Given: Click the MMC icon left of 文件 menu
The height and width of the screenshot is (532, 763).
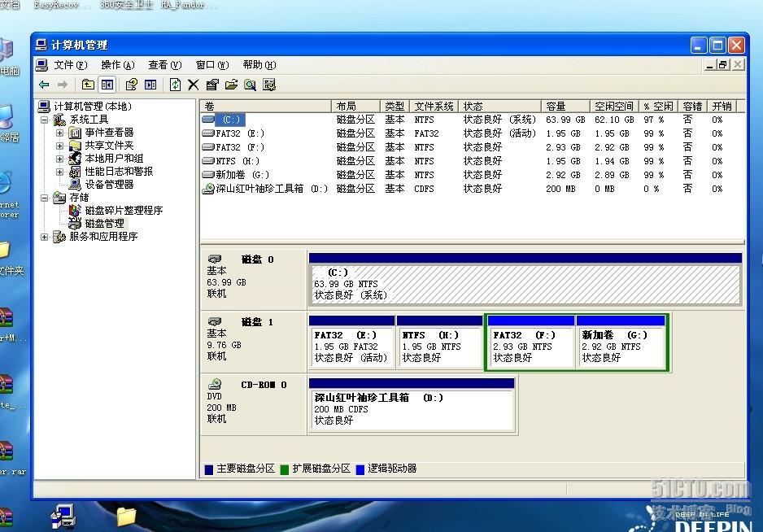Looking at the screenshot, I should 41,65.
